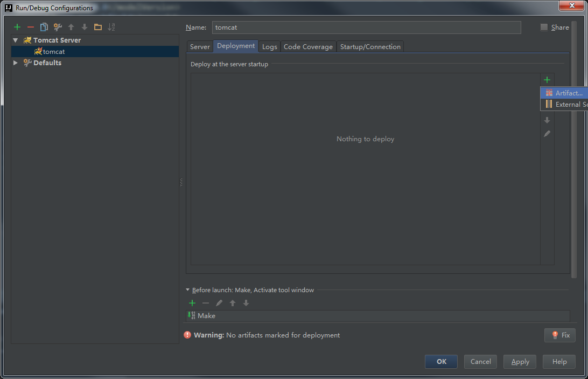Add a deployment item using the green plus
This screenshot has width=588, height=379.
tap(547, 80)
